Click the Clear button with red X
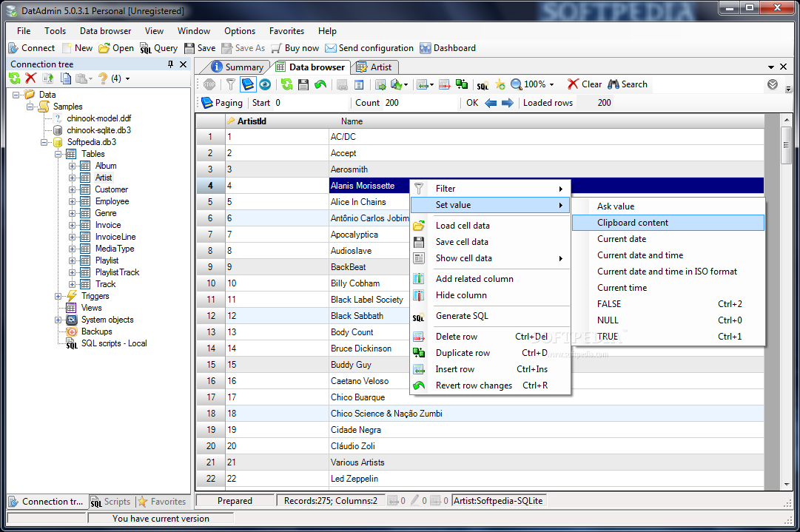 585,84
